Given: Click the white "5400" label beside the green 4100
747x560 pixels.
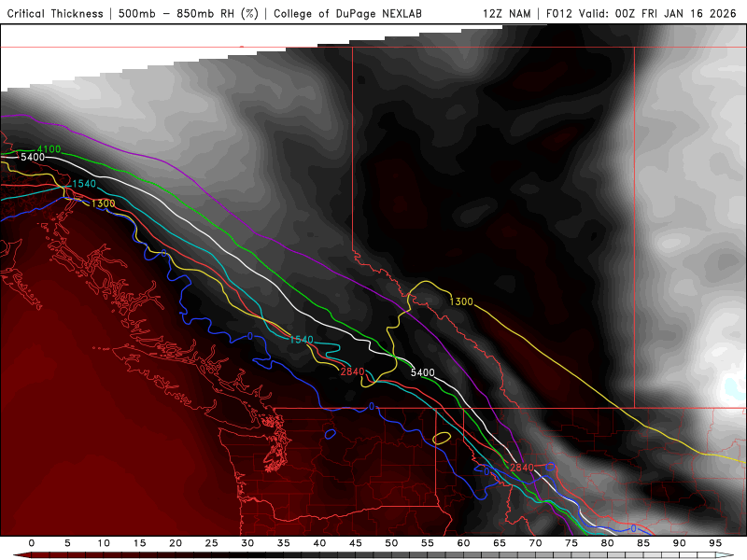Looking at the screenshot, I should (x=33, y=157).
